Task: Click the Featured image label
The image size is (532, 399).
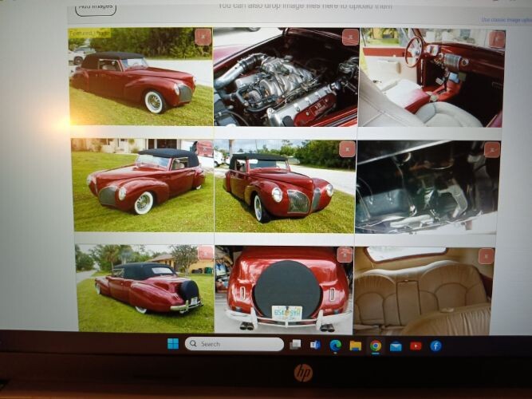Action: click(89, 34)
